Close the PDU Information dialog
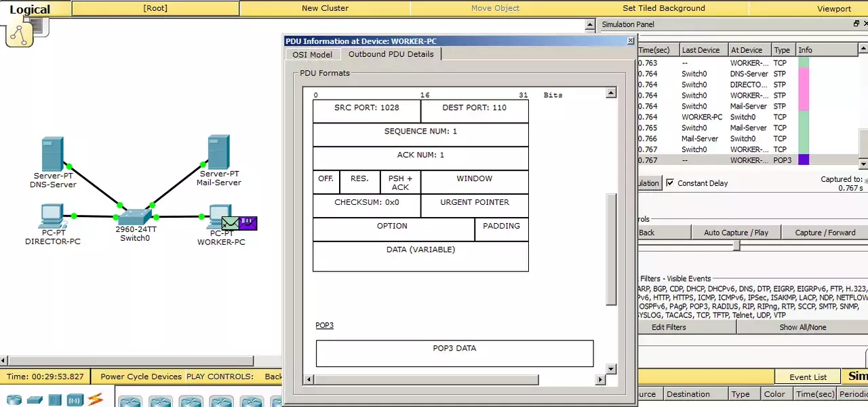Viewport: 868px width, 407px height. (x=631, y=41)
